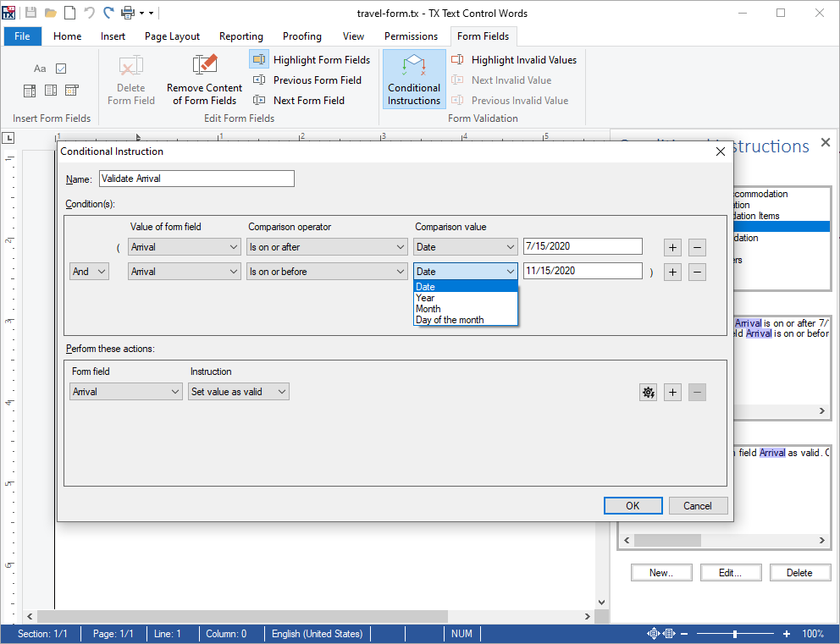This screenshot has height=644, width=840.
Task: Insert a text form field (Aa icon)
Action: pyautogui.click(x=39, y=68)
